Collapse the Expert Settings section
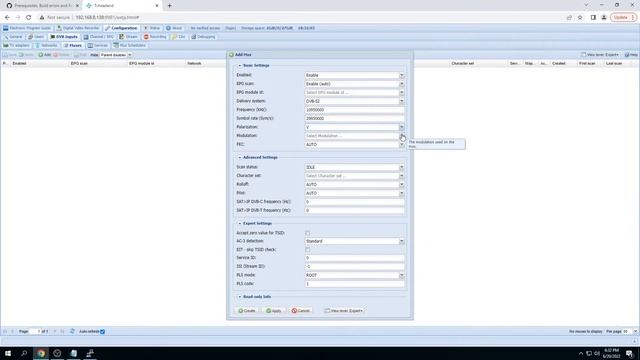The image size is (640, 360). pyautogui.click(x=240, y=223)
